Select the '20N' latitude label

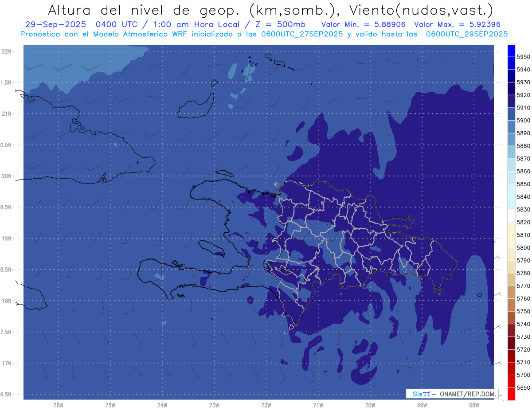pyautogui.click(x=7, y=176)
